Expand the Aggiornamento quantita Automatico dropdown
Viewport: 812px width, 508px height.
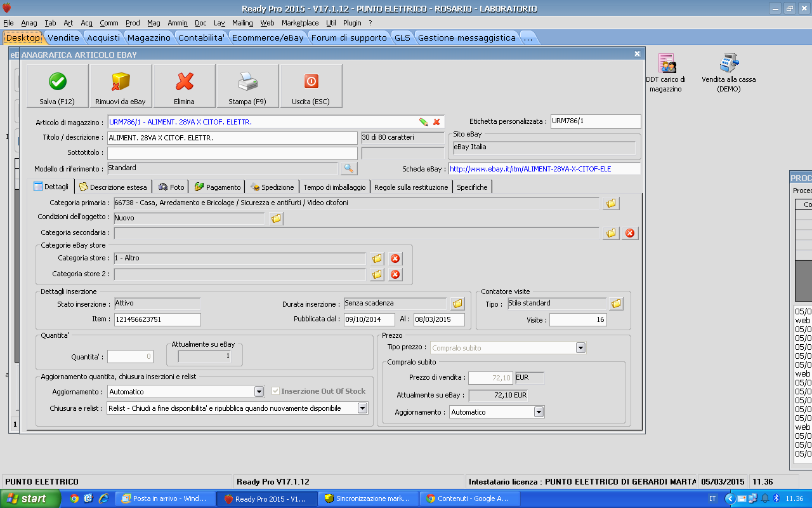[x=259, y=392]
